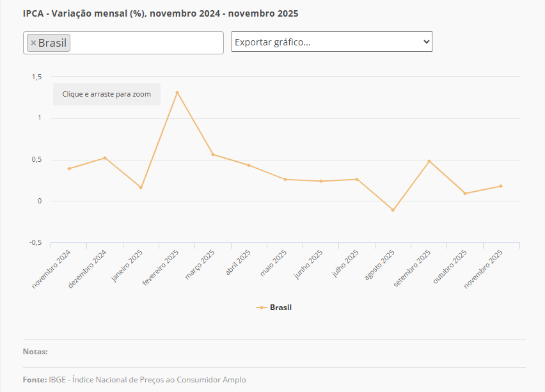Remove the Brasil tag with the x
545x392 pixels.
[33, 43]
